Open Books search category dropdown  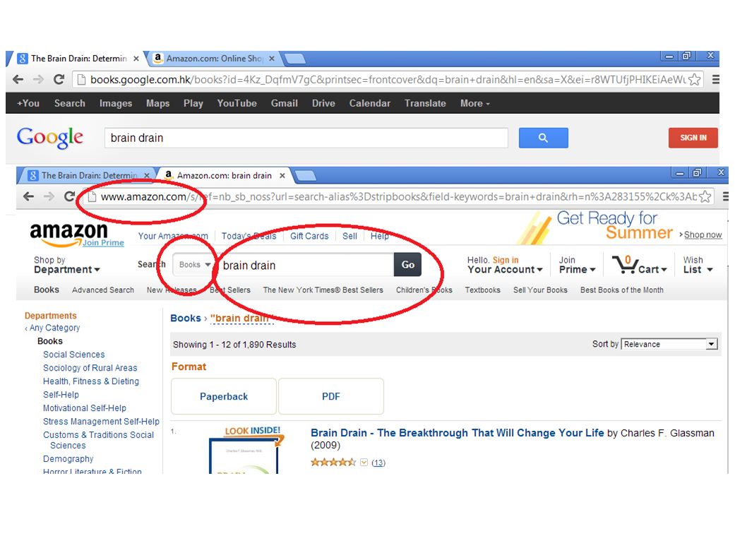[194, 265]
